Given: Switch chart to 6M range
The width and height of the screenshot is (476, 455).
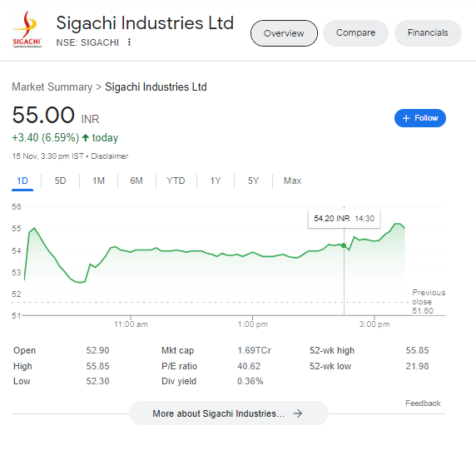Looking at the screenshot, I should [136, 181].
